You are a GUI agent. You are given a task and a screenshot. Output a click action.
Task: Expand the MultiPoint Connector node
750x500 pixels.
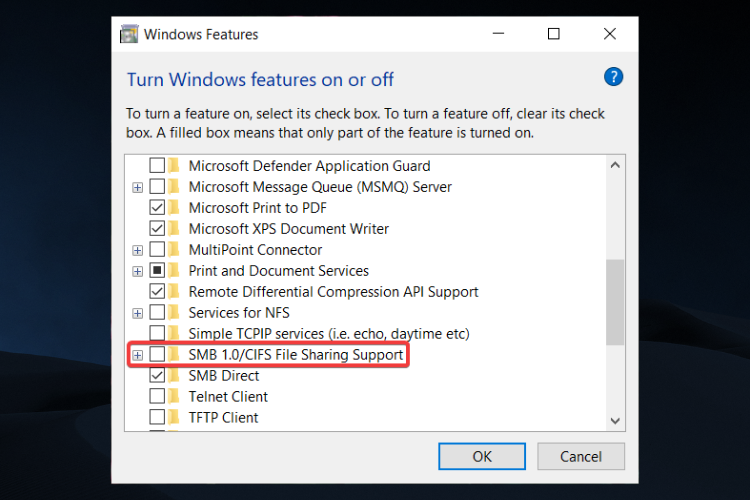(138, 250)
